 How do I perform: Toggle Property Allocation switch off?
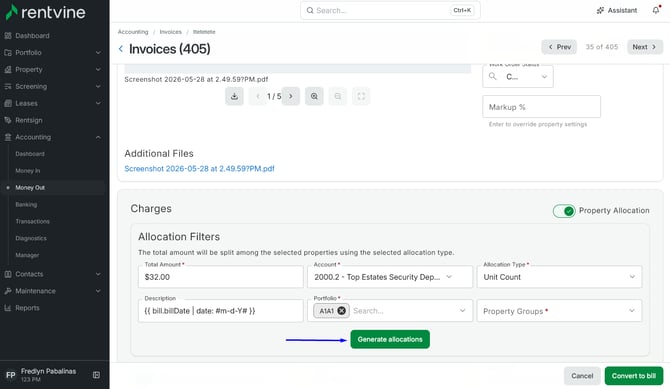(564, 211)
